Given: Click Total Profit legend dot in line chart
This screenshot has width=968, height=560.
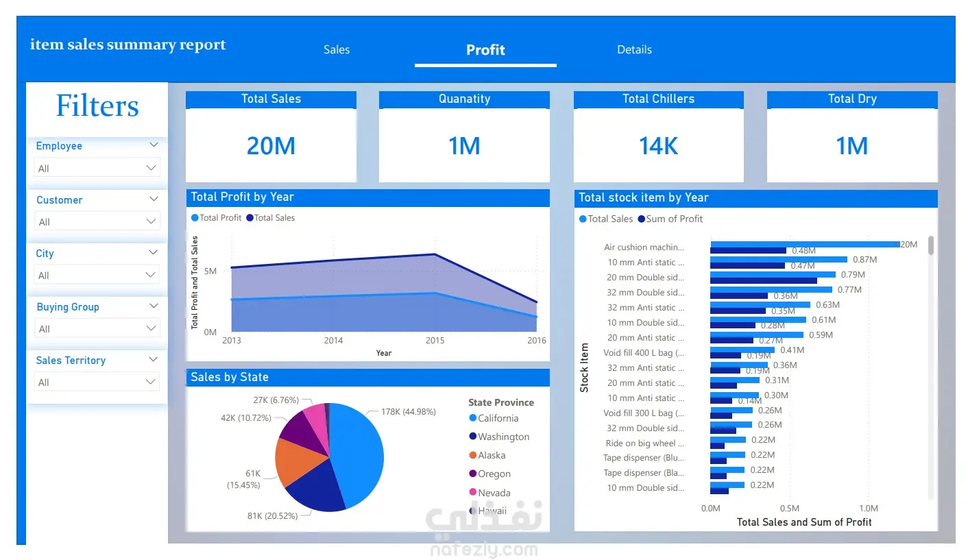Looking at the screenshot, I should (x=195, y=218).
